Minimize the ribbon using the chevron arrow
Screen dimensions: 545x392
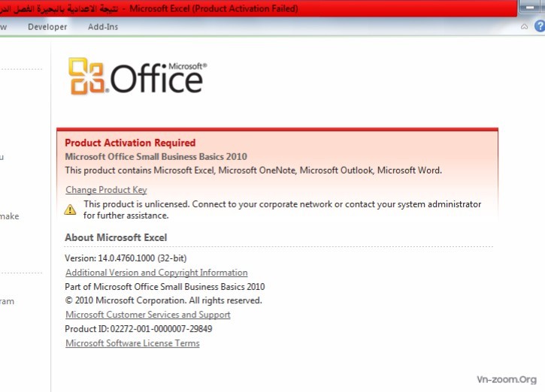pyautogui.click(x=524, y=26)
